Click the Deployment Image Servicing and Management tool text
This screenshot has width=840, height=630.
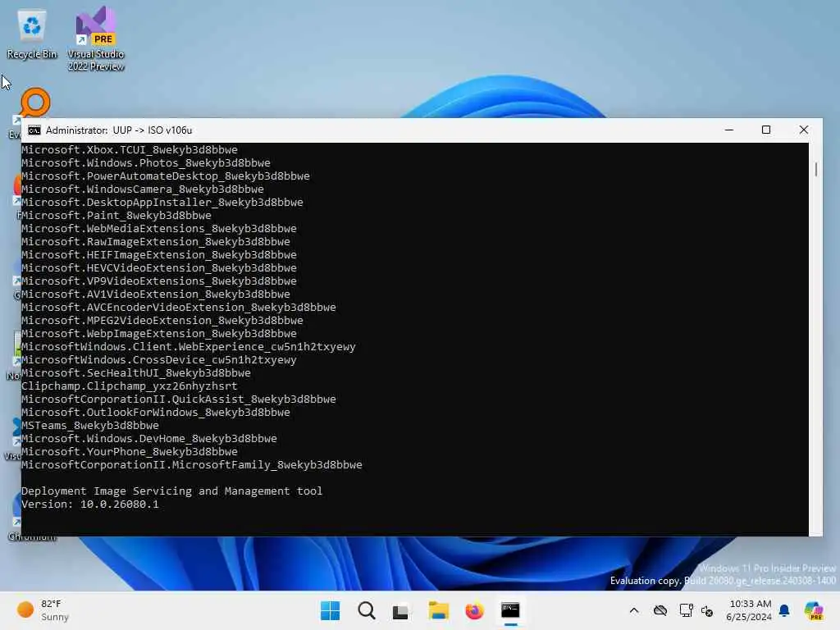click(x=172, y=491)
